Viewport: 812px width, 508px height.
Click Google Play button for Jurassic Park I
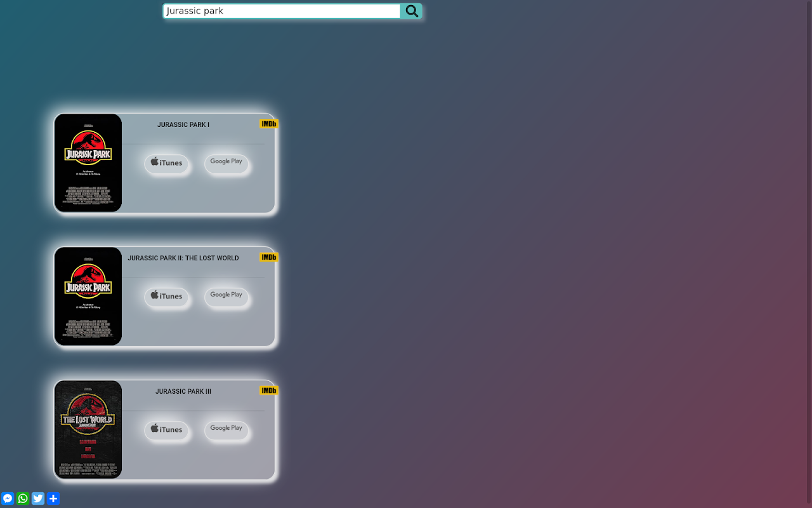point(226,163)
